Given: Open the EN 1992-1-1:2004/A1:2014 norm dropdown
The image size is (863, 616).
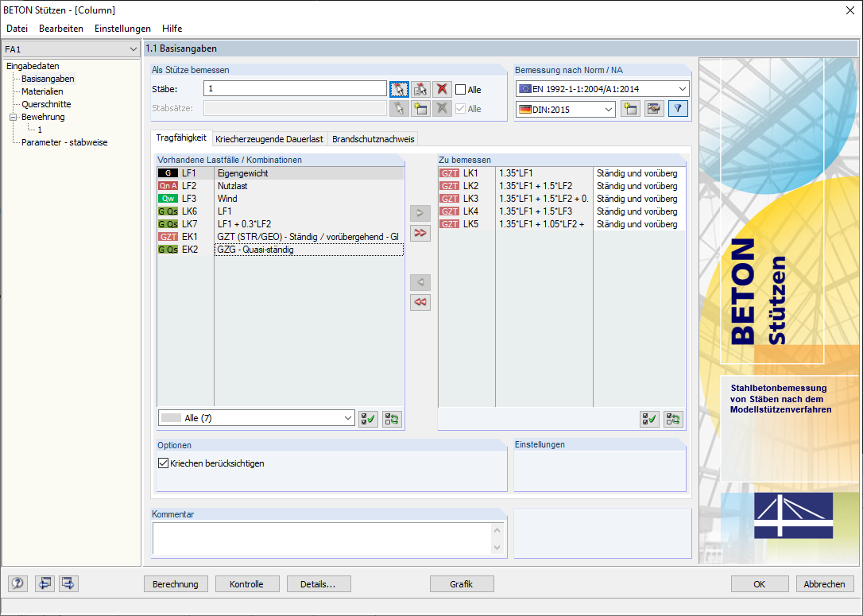Looking at the screenshot, I should (682, 88).
